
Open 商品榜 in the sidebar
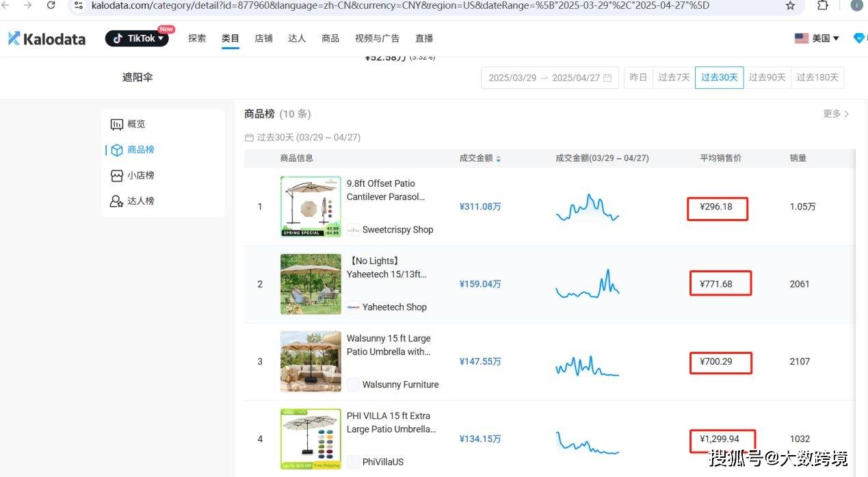tap(141, 149)
